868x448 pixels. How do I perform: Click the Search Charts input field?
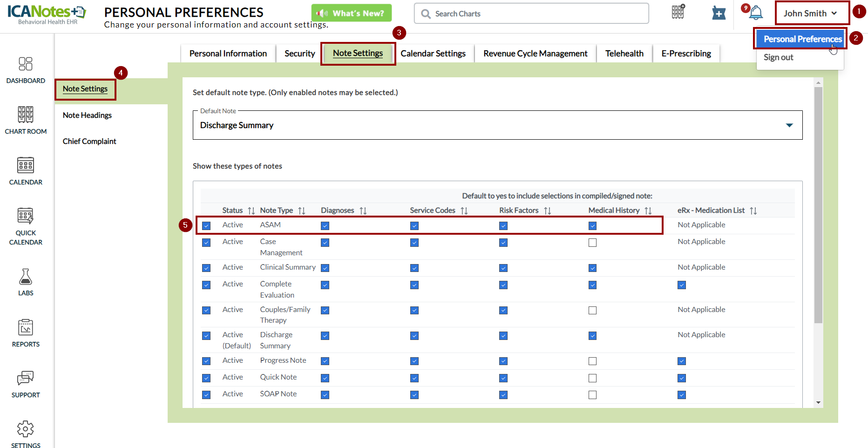[531, 14]
